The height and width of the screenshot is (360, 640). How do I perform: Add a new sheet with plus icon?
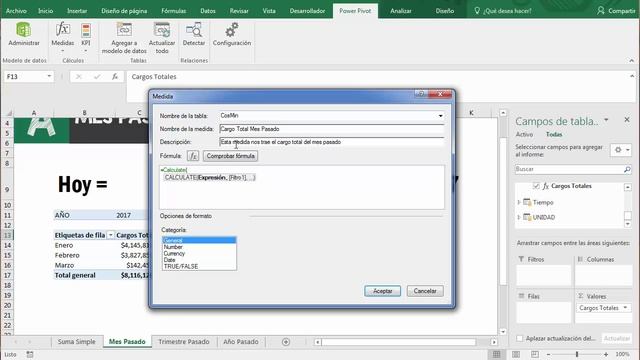[286, 342]
